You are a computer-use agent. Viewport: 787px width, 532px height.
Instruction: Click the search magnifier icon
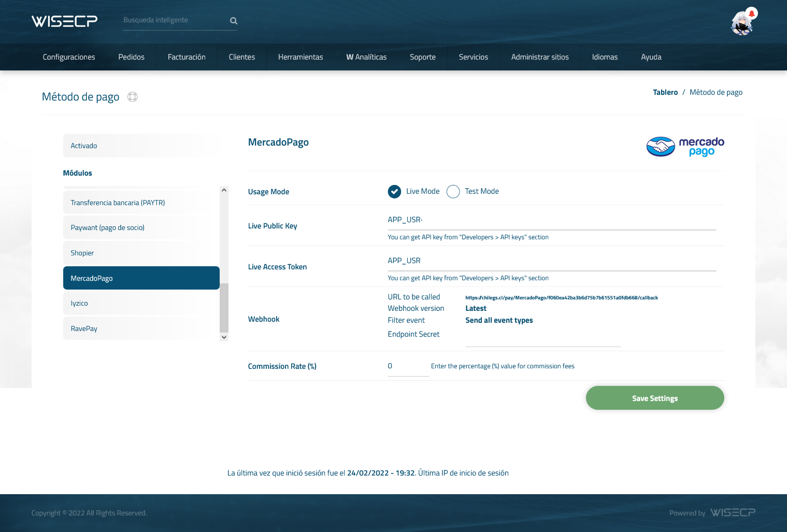click(234, 21)
